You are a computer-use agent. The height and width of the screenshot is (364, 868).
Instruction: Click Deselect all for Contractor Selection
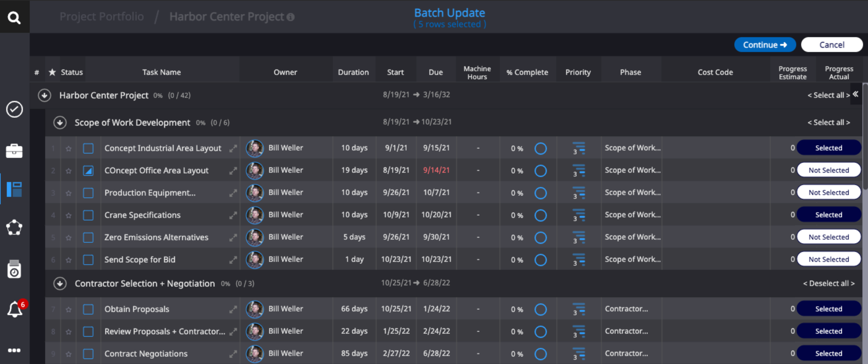coord(829,284)
